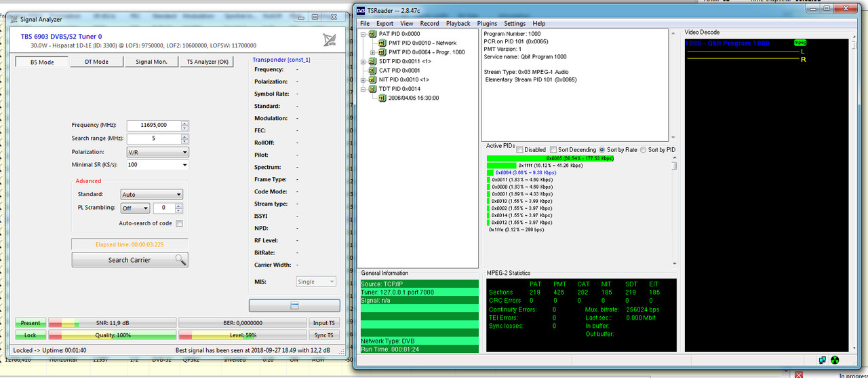Click the Quality 100% meter bar
Screen dimensions: 868x378
click(x=111, y=335)
